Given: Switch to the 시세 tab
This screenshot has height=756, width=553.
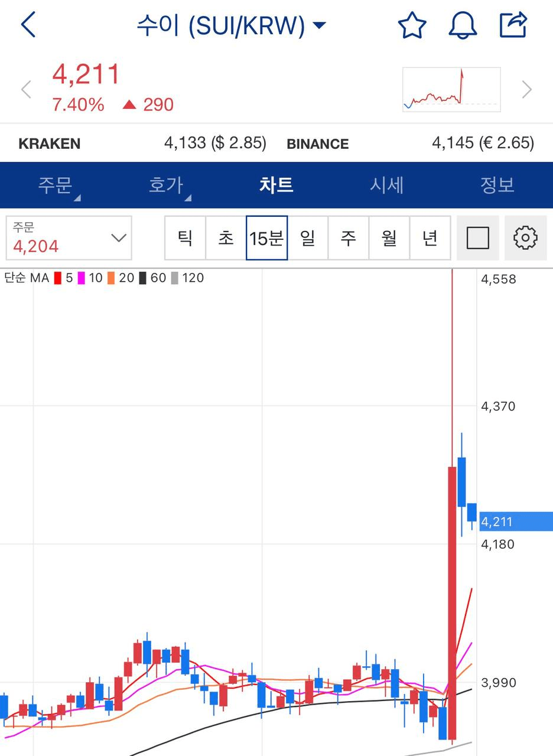Looking at the screenshot, I should coord(386,185).
